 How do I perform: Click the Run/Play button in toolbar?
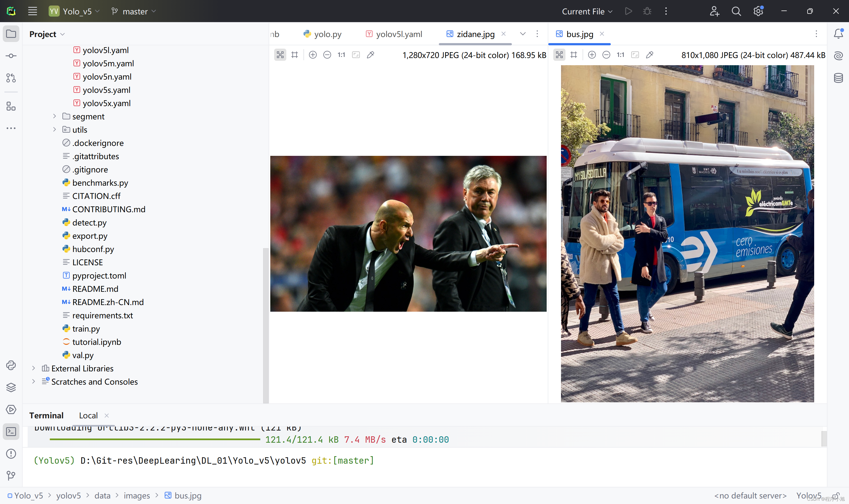coord(628,11)
